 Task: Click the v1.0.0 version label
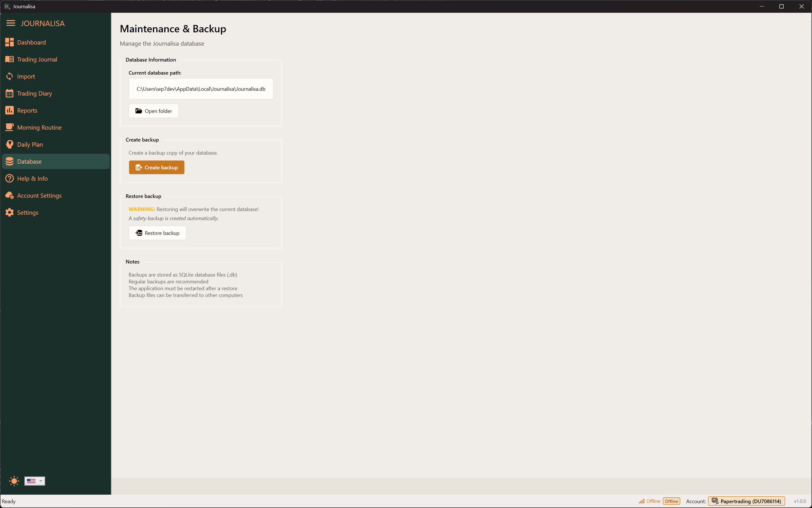[800, 501]
